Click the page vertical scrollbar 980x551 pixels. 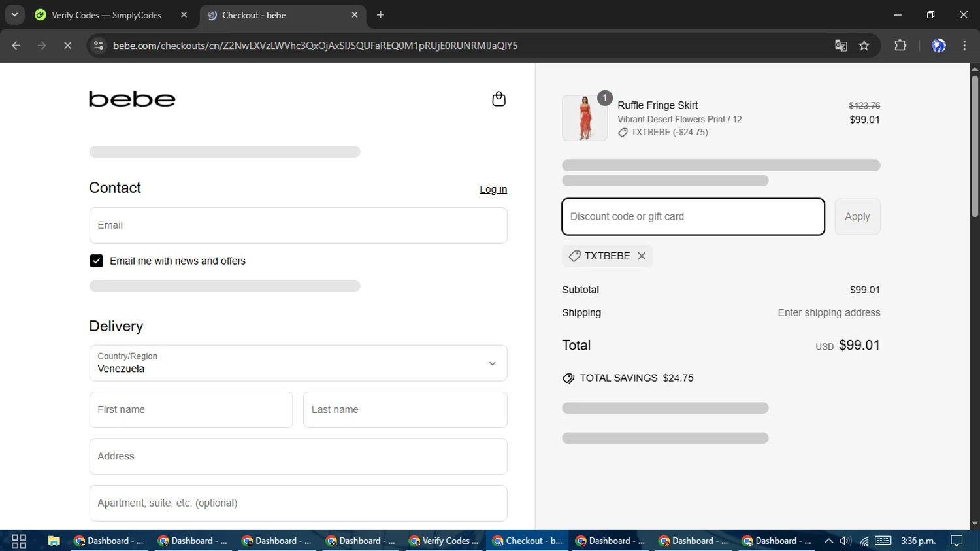[975, 148]
